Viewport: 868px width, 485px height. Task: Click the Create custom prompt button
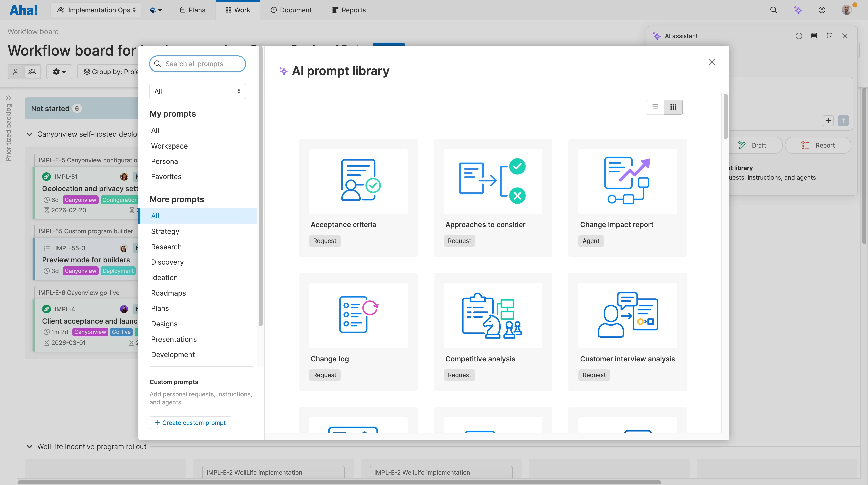pyautogui.click(x=190, y=422)
